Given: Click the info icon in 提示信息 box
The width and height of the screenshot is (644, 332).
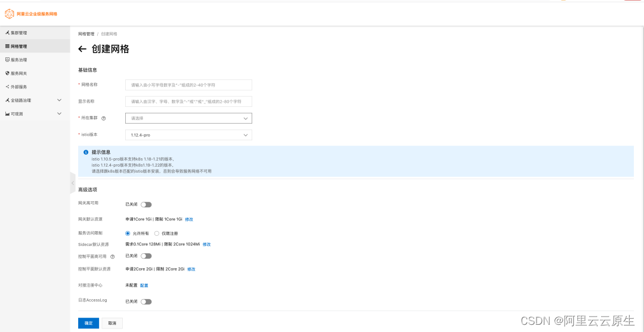Looking at the screenshot, I should 86,152.
